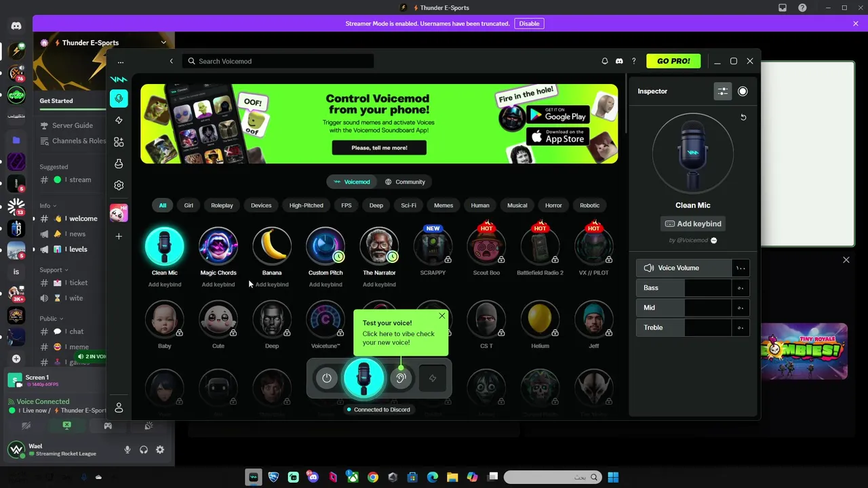Open the account profile icon in Voicemod sidebar
This screenshot has height=488, width=868.
[x=119, y=407]
